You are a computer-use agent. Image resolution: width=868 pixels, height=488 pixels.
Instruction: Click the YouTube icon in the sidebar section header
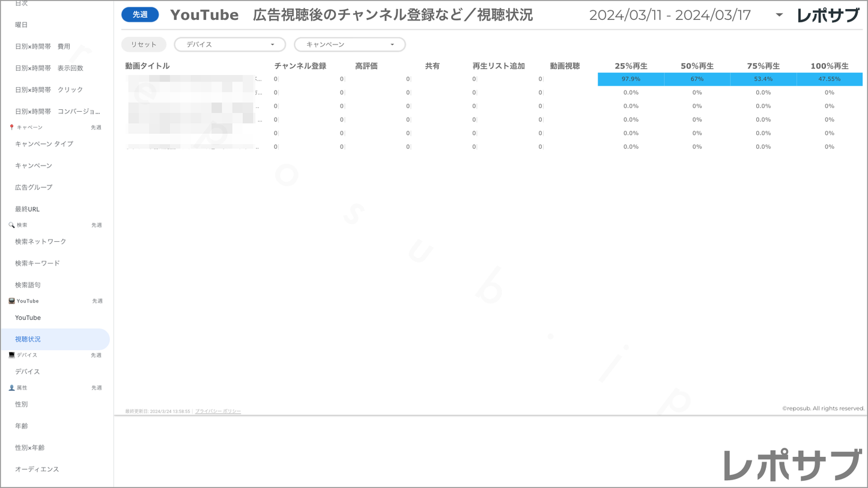pos(11,301)
